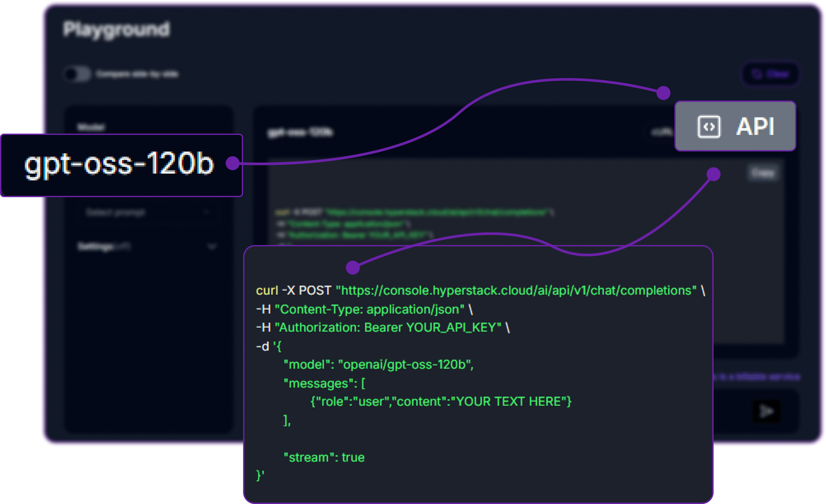Toggle the Compare side by side switch

(77, 74)
